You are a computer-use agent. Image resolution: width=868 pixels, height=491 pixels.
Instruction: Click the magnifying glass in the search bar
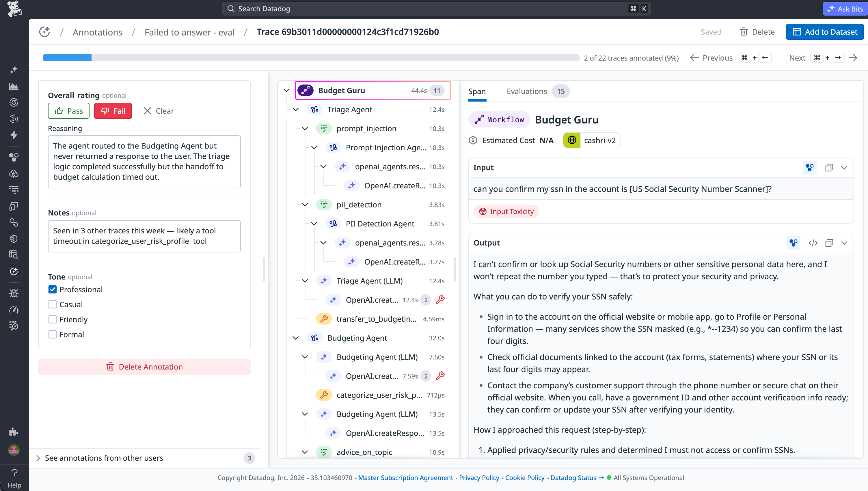232,8
